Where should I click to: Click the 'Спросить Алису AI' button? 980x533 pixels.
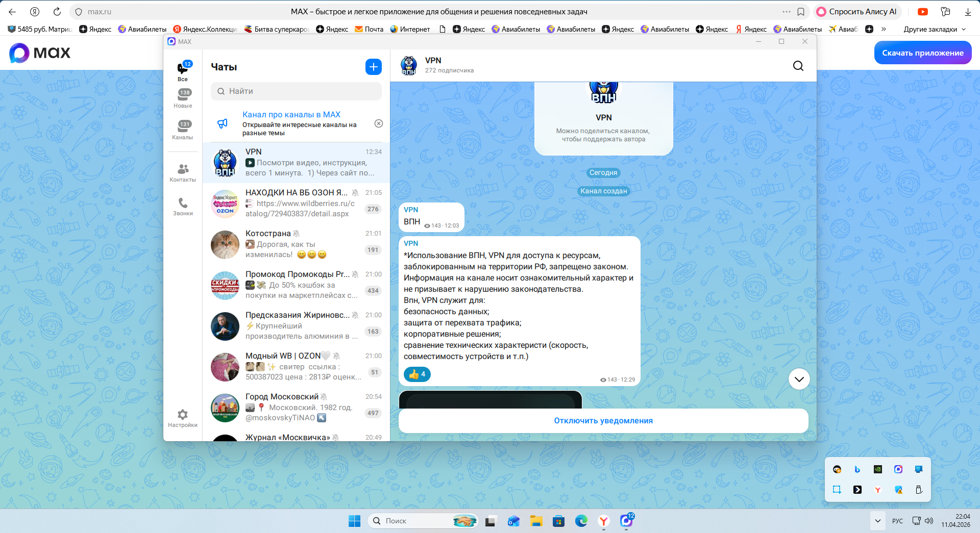857,12
